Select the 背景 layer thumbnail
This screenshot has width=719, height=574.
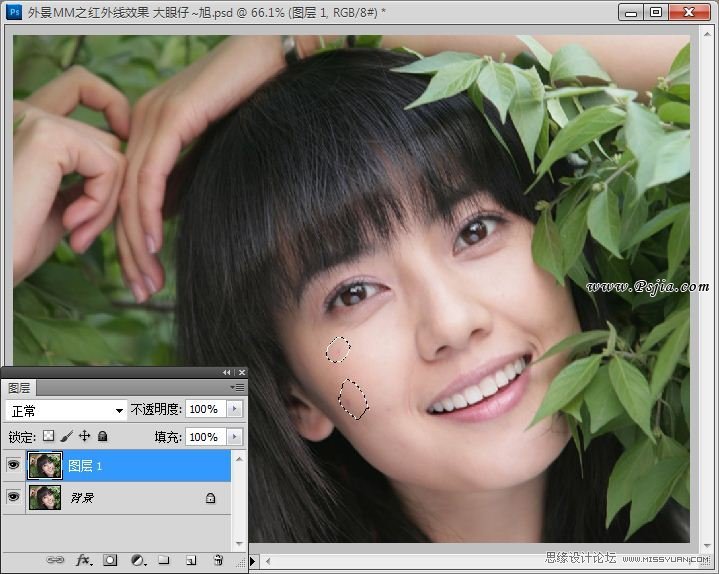44,498
